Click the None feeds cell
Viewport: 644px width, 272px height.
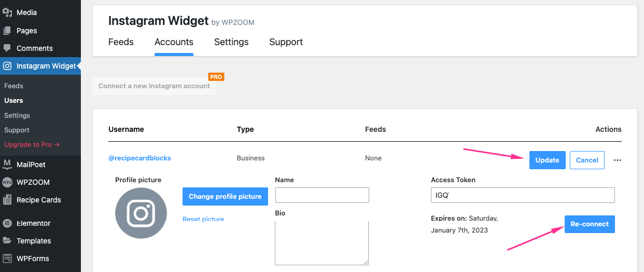pos(373,158)
